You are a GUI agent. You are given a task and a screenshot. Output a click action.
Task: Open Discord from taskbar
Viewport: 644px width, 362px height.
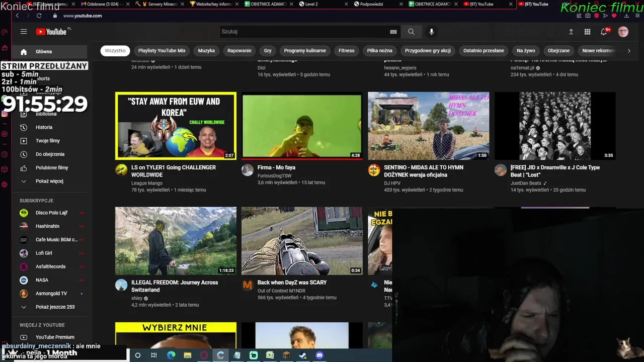pos(319,355)
